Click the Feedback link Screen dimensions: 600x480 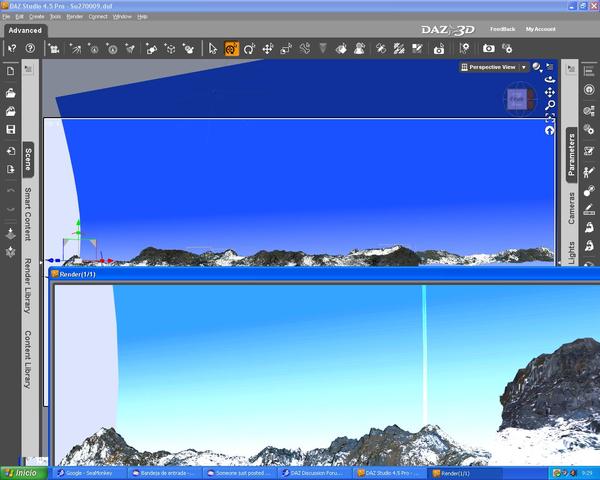(x=502, y=29)
